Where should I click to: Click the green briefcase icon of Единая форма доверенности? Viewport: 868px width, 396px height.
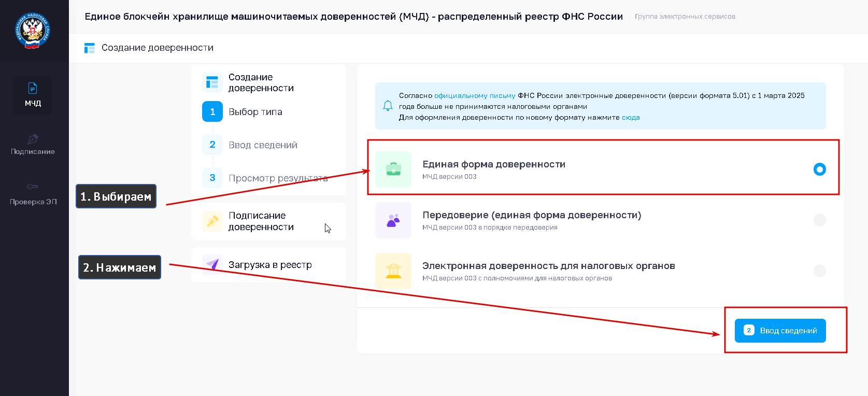pos(393,169)
